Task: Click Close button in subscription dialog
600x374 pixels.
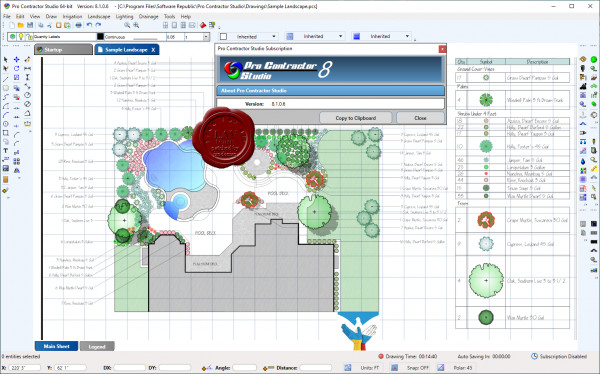Action: tap(420, 118)
